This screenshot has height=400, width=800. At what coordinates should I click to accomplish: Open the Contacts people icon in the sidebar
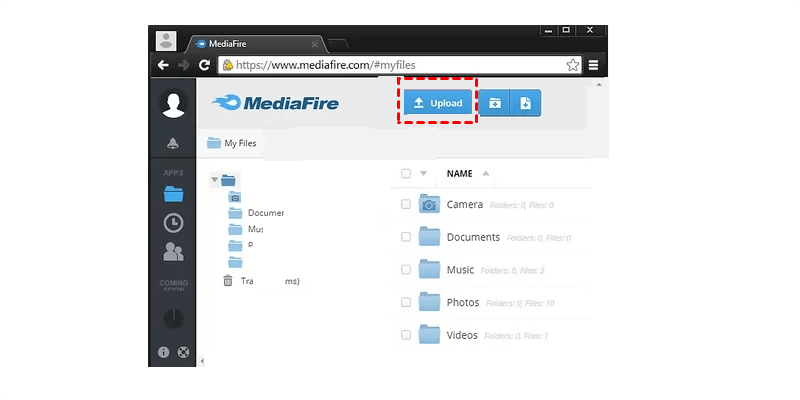173,252
